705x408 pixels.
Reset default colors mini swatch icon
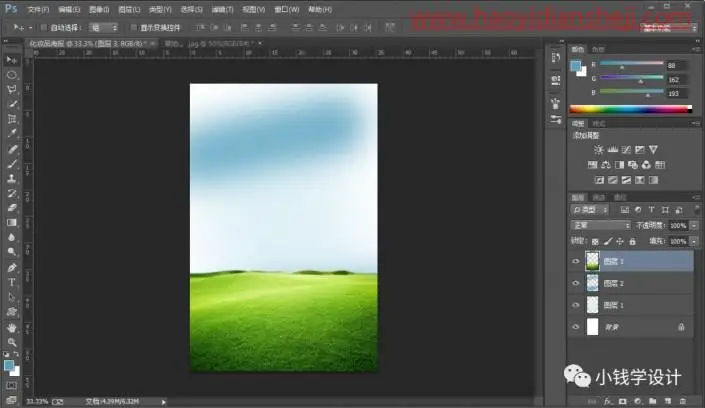point(6,354)
